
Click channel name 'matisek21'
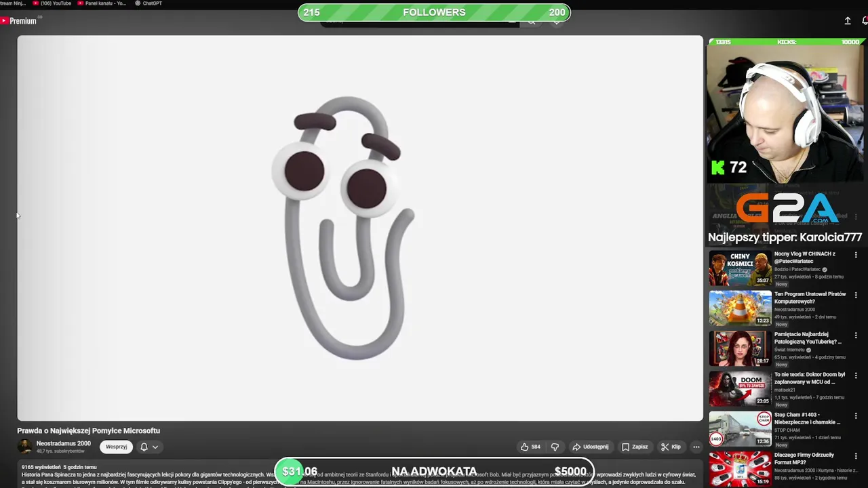[784, 390]
